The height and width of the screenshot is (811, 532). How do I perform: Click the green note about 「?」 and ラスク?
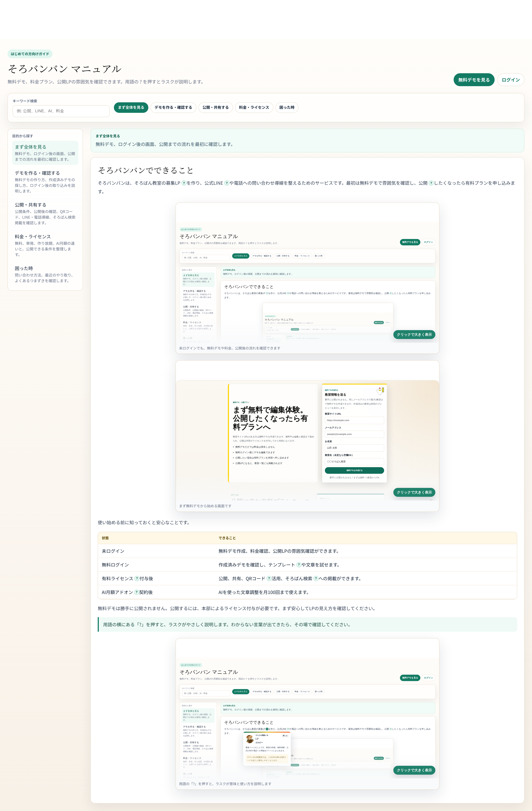[307, 625]
